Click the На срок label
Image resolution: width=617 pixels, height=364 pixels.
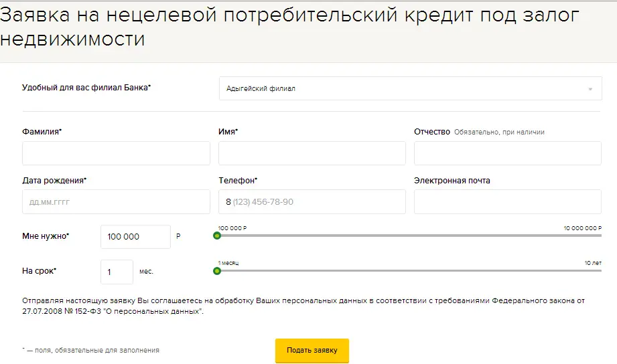(x=39, y=271)
